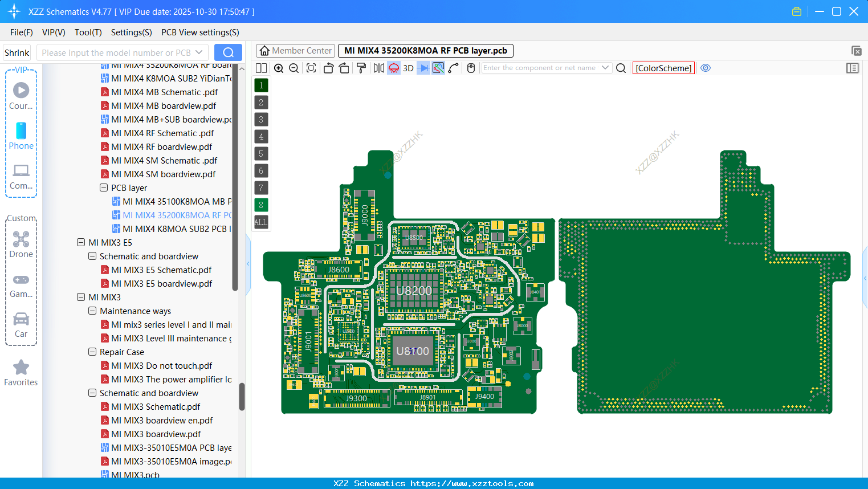
Task: Toggle the ALL layers button
Action: point(260,222)
